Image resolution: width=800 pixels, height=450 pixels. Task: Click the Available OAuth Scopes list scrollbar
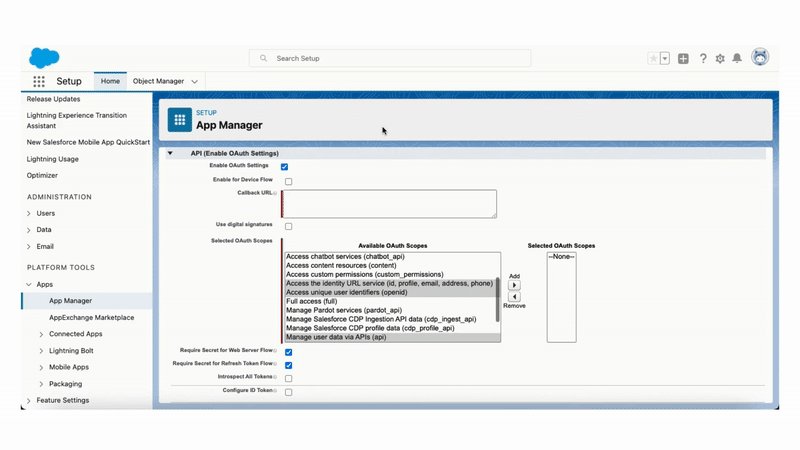(x=497, y=299)
